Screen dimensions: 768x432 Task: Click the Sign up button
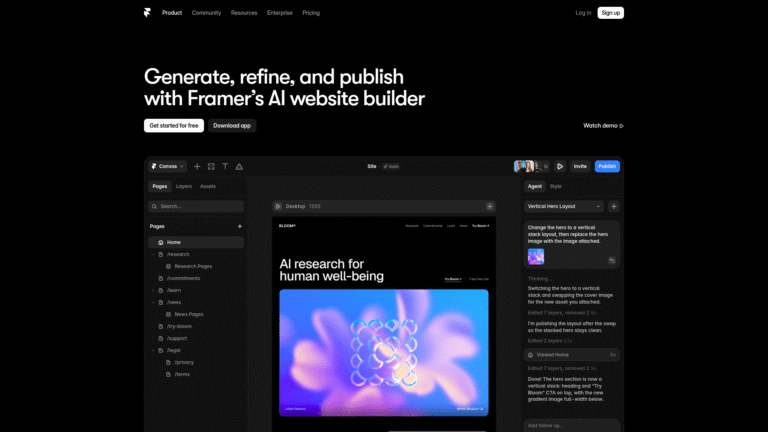tap(610, 13)
